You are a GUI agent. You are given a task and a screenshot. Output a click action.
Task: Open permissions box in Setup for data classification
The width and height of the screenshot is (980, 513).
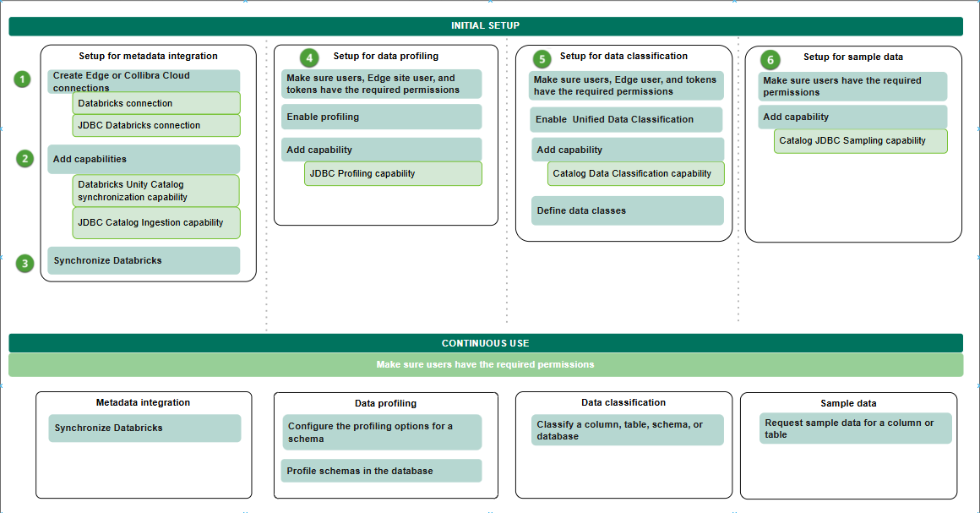(626, 85)
